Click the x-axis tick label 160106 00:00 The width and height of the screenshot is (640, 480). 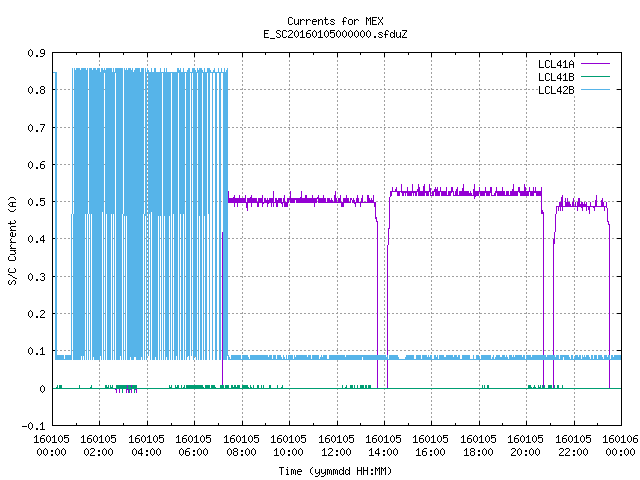620,446
